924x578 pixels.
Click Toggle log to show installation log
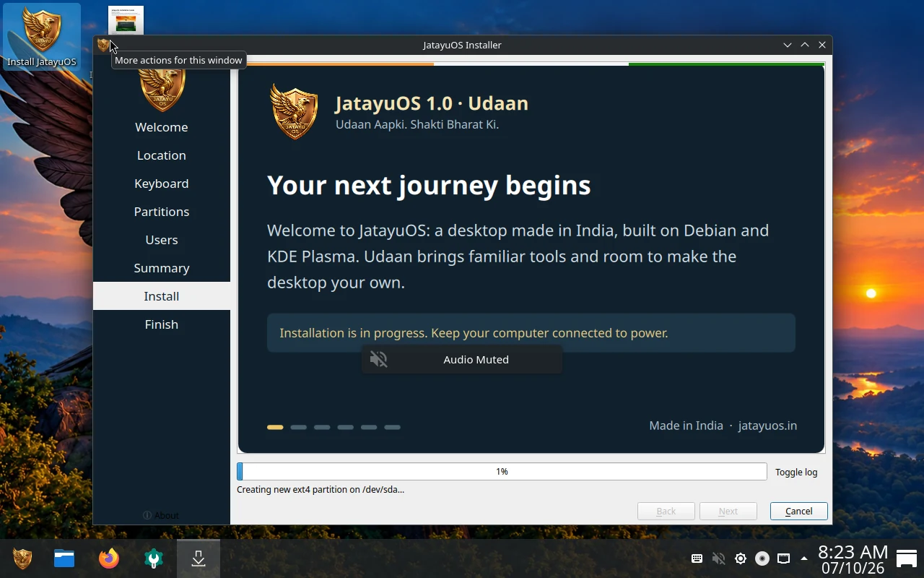796,473
